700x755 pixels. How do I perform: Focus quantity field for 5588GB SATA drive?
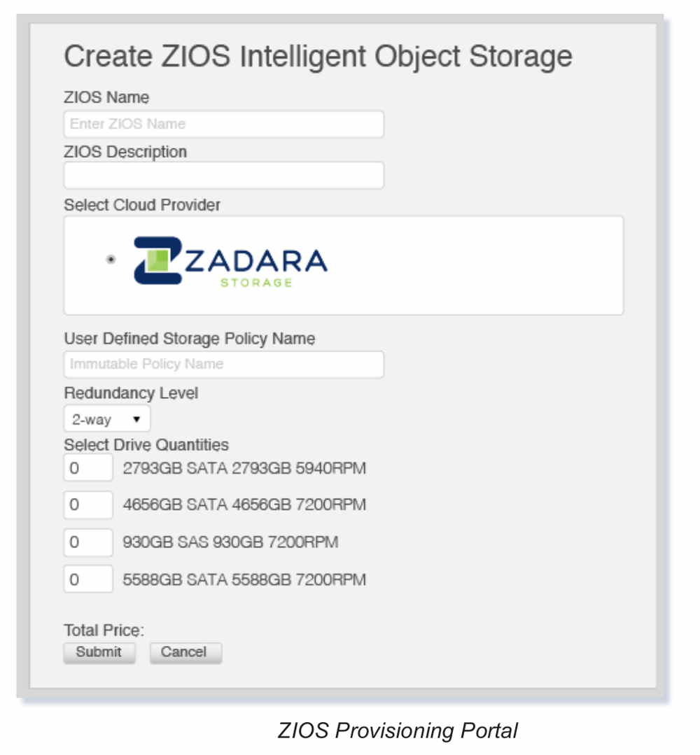click(x=88, y=579)
